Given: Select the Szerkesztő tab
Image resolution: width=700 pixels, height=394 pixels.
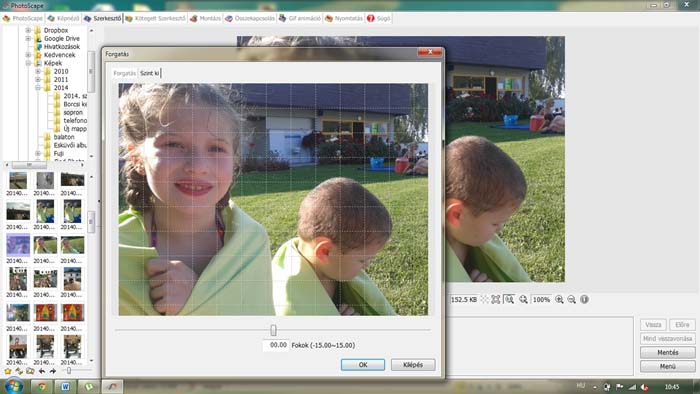Looking at the screenshot, I should point(103,18).
